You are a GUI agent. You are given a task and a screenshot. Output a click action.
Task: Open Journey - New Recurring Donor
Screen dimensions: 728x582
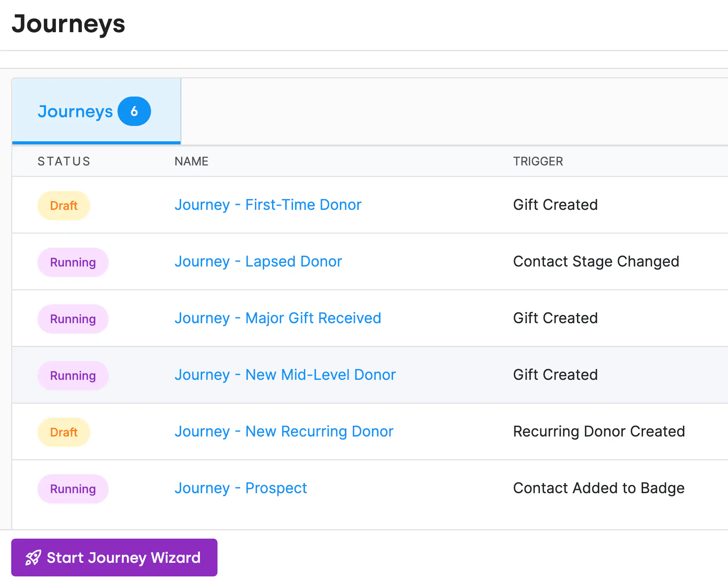(x=284, y=432)
